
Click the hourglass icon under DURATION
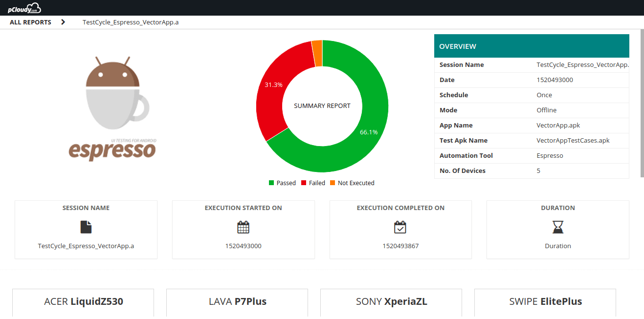558,227
